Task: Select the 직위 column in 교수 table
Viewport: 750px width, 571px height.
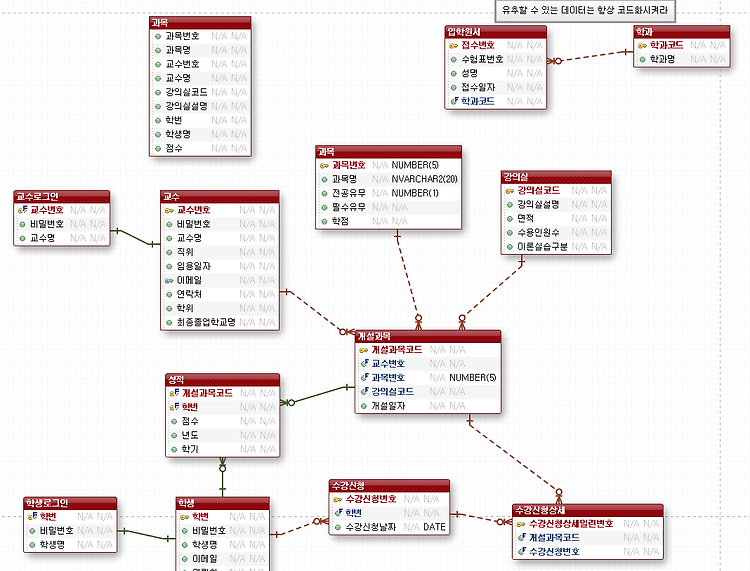Action: click(220, 252)
